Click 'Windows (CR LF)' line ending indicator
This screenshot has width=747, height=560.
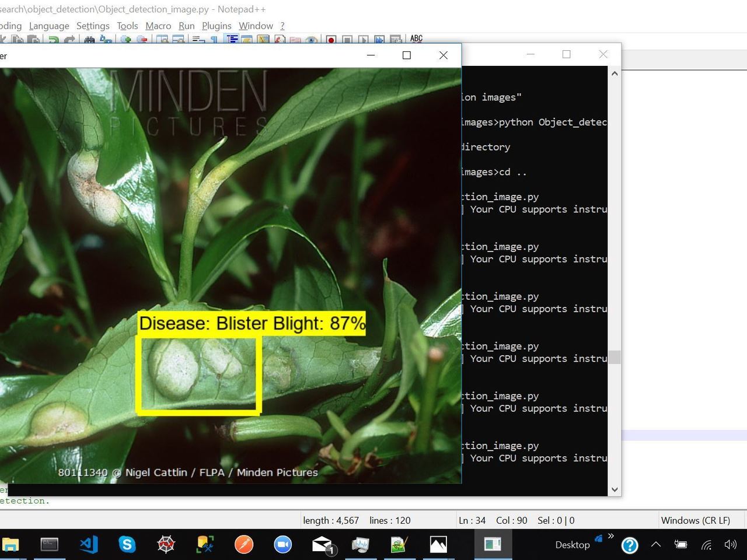696,520
